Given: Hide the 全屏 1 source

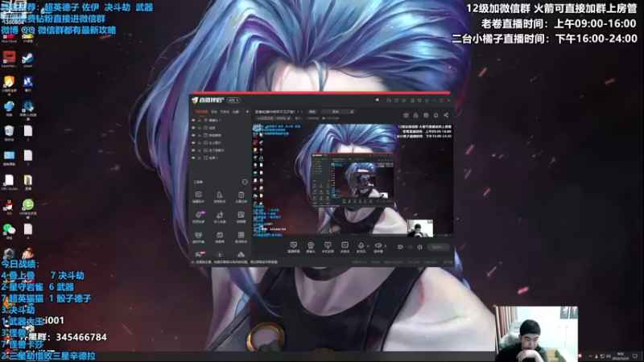Looking at the screenshot, I should (x=193, y=158).
